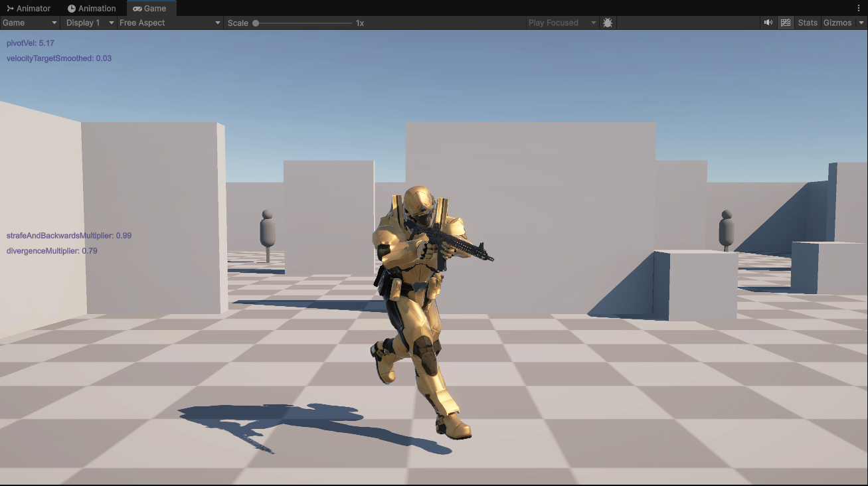Open the Game view mode dropdown
868x486 pixels.
pyautogui.click(x=31, y=23)
